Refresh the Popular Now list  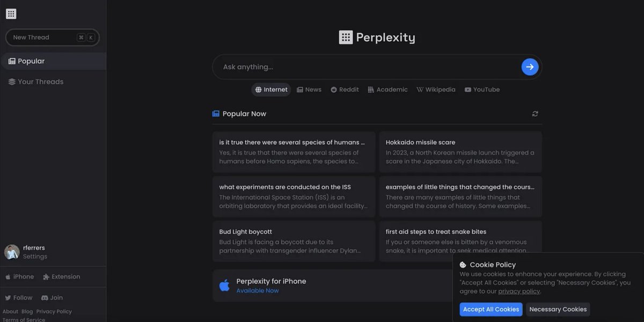[535, 114]
